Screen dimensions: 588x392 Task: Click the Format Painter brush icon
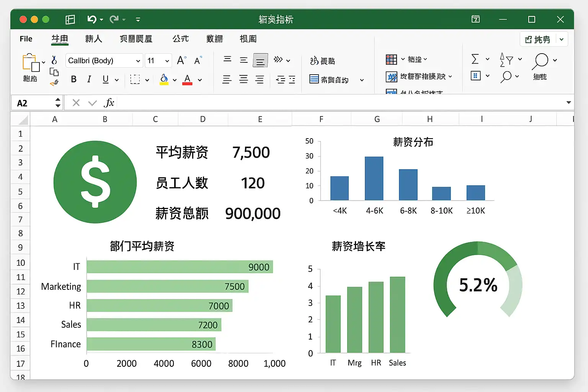click(54, 82)
